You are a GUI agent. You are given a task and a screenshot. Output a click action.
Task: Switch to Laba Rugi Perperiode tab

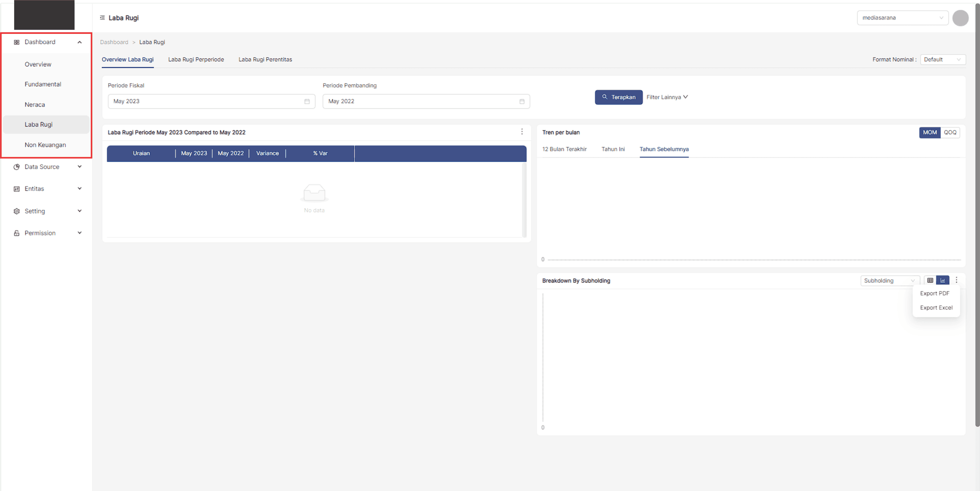pos(196,60)
